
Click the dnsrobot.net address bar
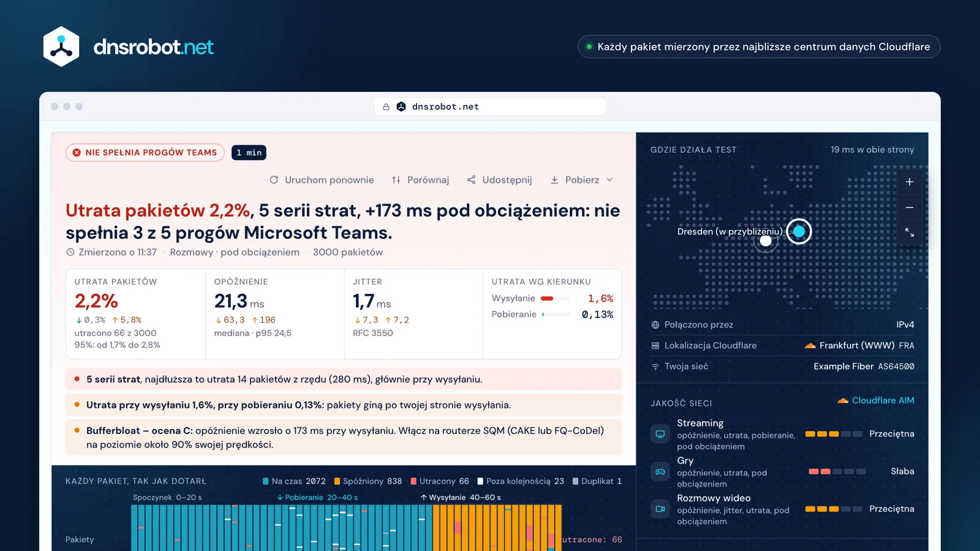(x=490, y=107)
